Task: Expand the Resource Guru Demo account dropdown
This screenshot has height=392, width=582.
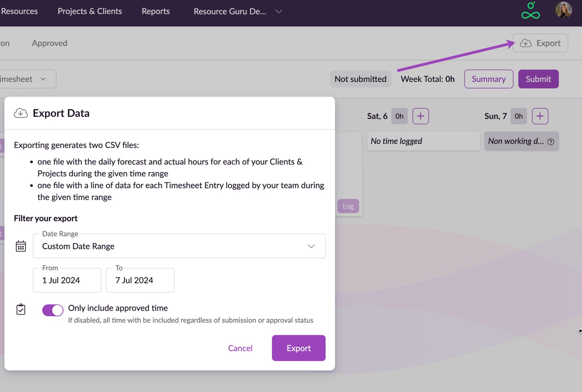Action: pos(237,11)
